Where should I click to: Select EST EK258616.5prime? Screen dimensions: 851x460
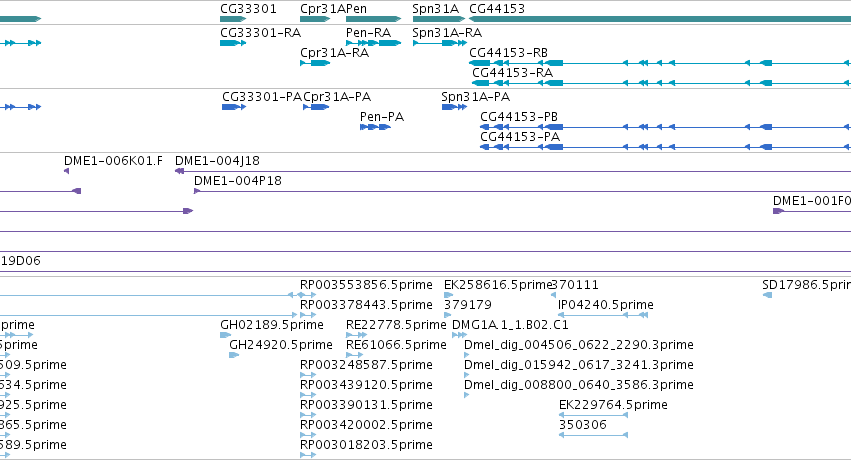pyautogui.click(x=497, y=285)
